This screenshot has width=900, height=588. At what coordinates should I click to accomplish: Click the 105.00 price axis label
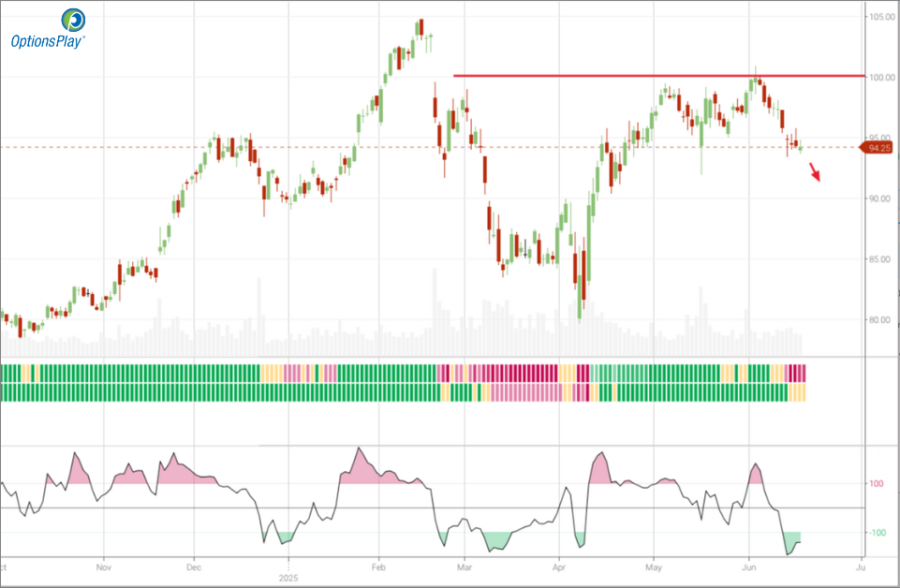point(881,17)
